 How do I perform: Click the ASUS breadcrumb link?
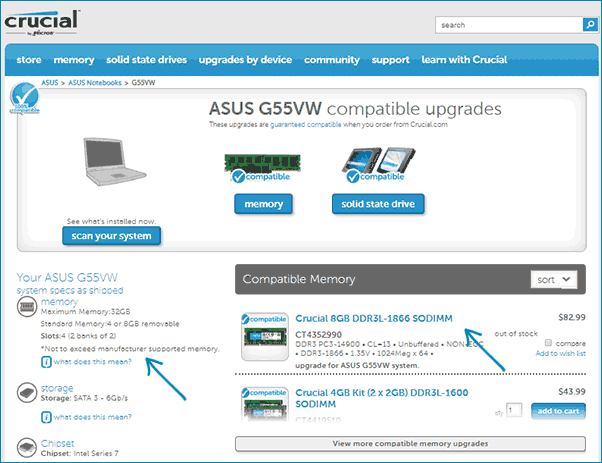(x=50, y=83)
